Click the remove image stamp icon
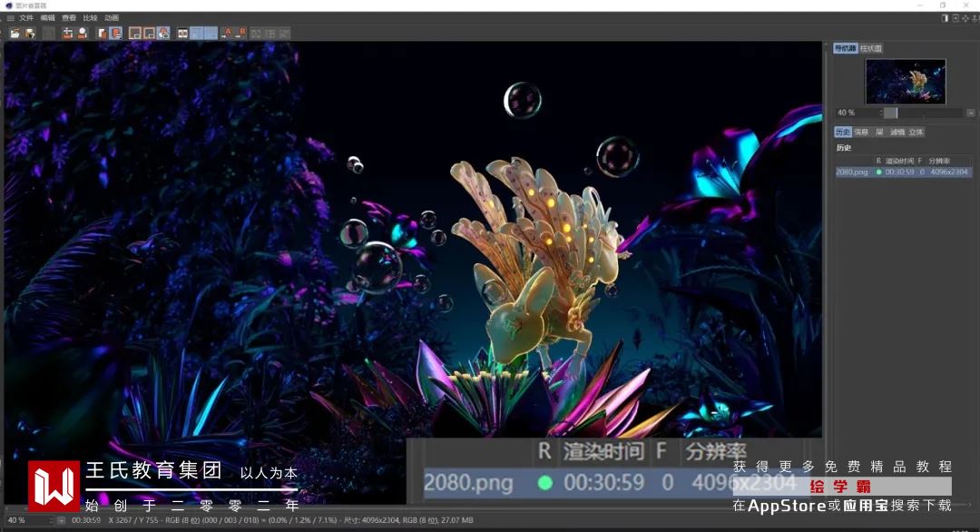This screenshot has width=980, height=532. pos(82,33)
